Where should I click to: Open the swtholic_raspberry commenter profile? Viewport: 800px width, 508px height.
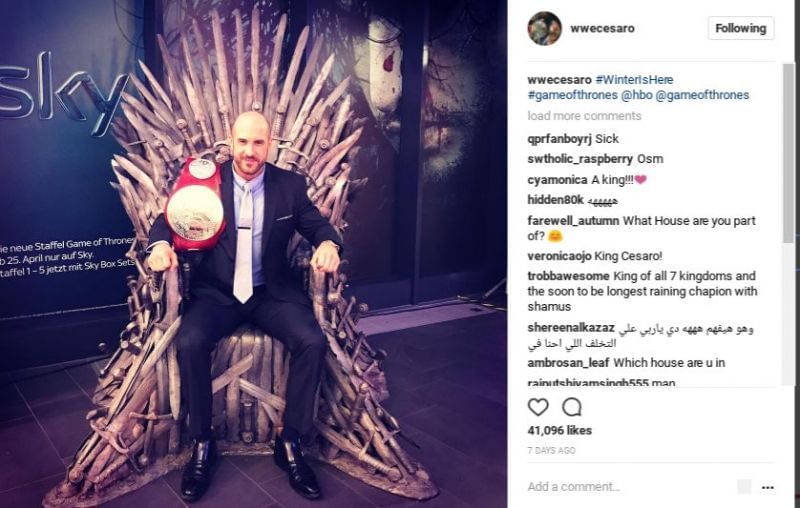[580, 159]
